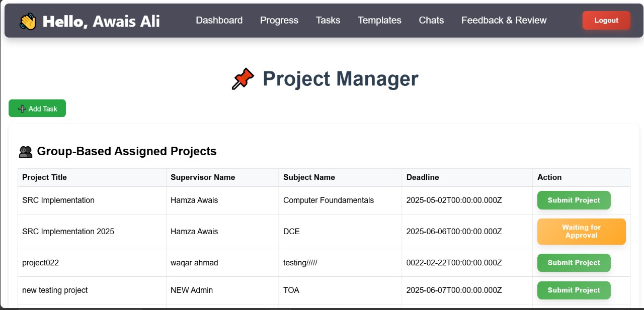Image resolution: width=644 pixels, height=310 pixels.
Task: Click the group emoji next to Group-Based Assigned Projects
Action: pyautogui.click(x=25, y=151)
